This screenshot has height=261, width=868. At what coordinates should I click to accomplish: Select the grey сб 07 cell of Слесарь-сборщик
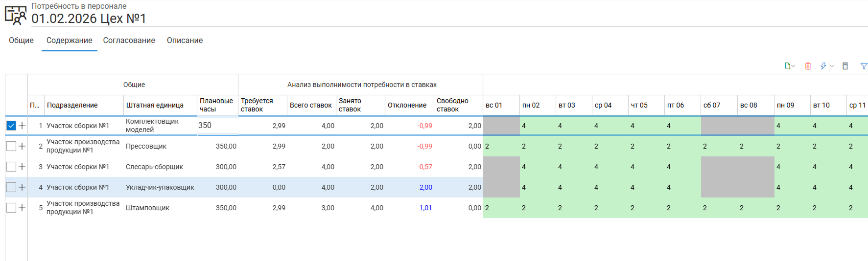click(x=719, y=167)
